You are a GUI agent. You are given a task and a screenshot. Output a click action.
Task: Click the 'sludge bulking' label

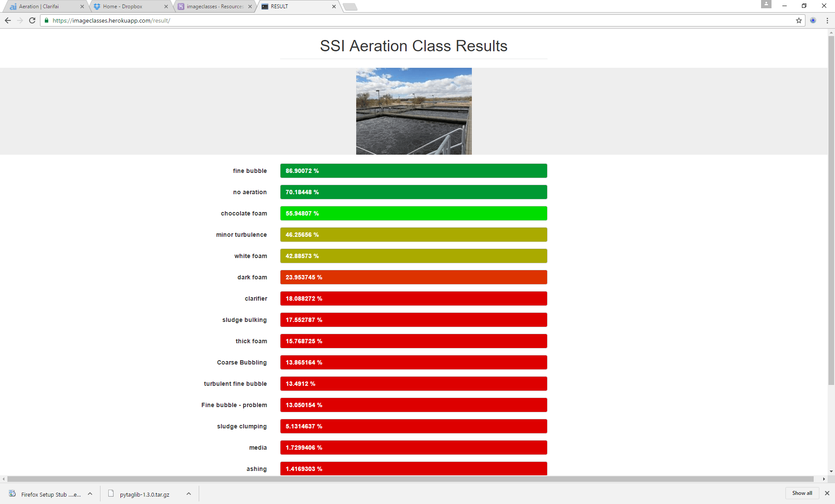point(244,320)
